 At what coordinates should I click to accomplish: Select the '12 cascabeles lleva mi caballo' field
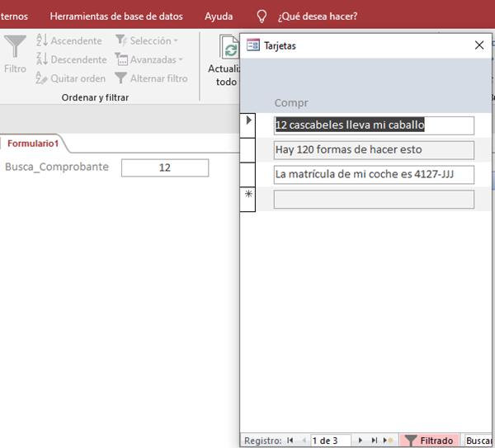pos(374,125)
